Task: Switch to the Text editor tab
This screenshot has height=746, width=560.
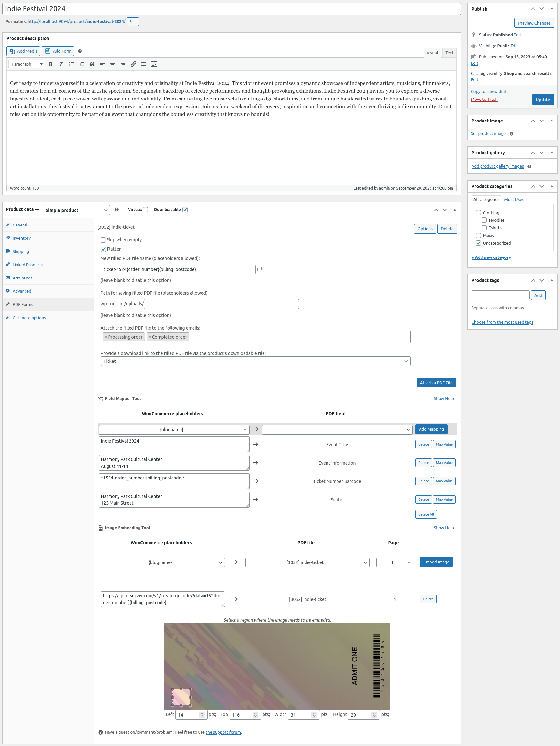Action: [x=449, y=53]
